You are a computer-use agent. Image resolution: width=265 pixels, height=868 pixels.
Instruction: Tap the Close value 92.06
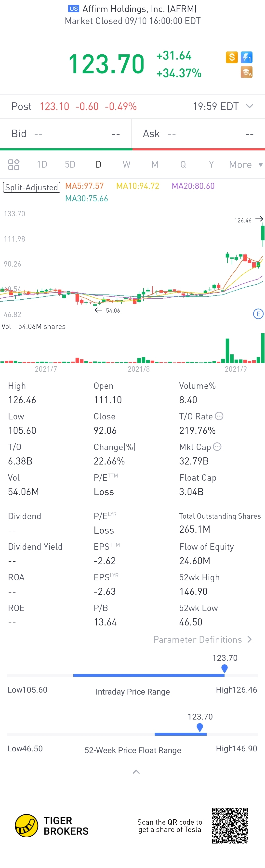105,430
